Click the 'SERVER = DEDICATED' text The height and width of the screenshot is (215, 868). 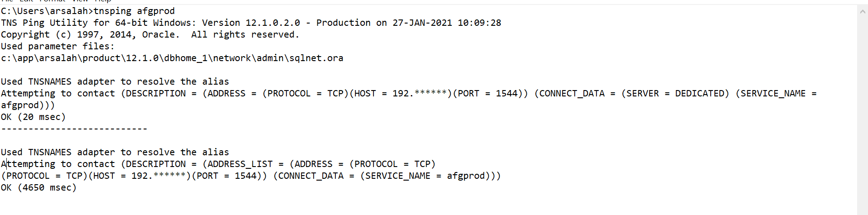pos(675,93)
